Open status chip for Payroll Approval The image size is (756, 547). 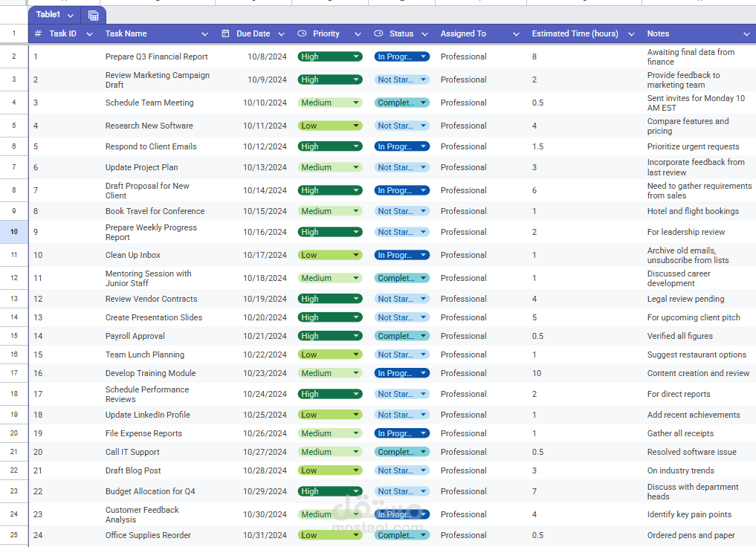[401, 336]
